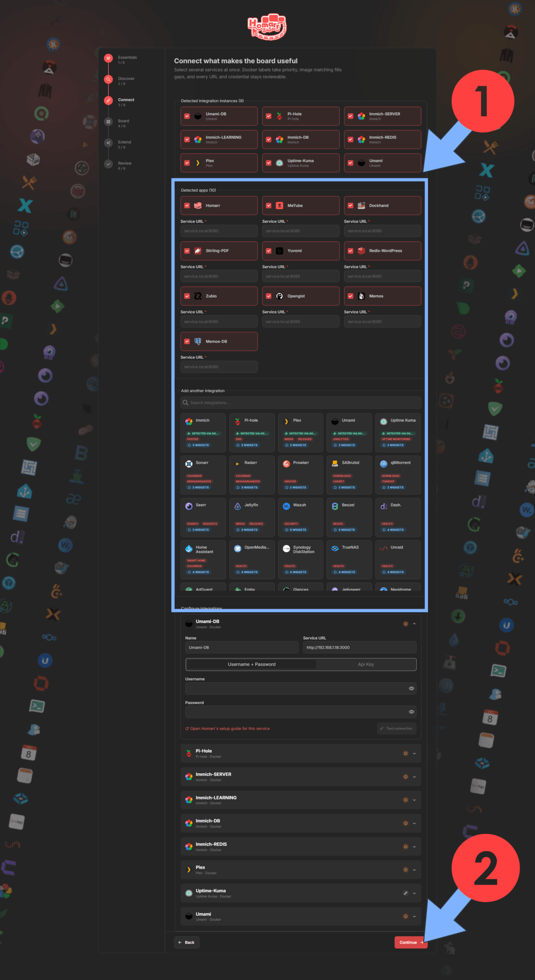Select the qBittorrent integration icon
Image resolution: width=535 pixels, height=980 pixels.
(383, 464)
